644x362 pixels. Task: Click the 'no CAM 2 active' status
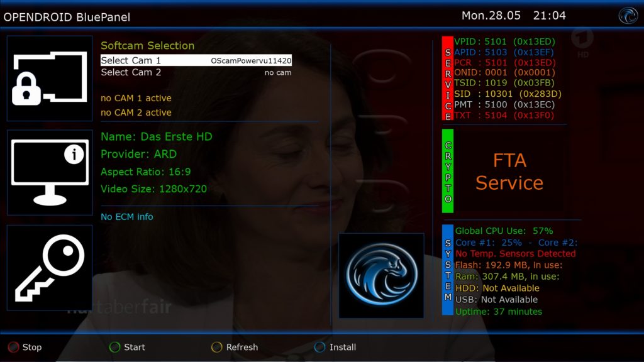[136, 112]
